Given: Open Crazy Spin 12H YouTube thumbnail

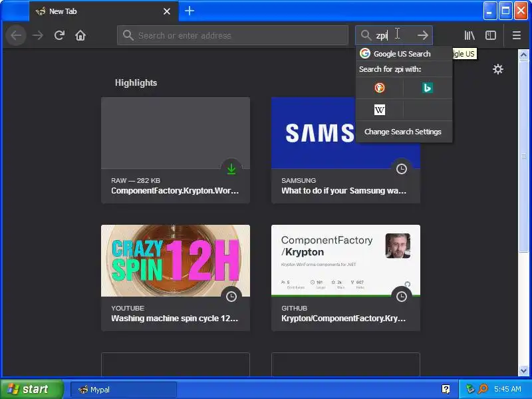Looking at the screenshot, I should [176, 261].
